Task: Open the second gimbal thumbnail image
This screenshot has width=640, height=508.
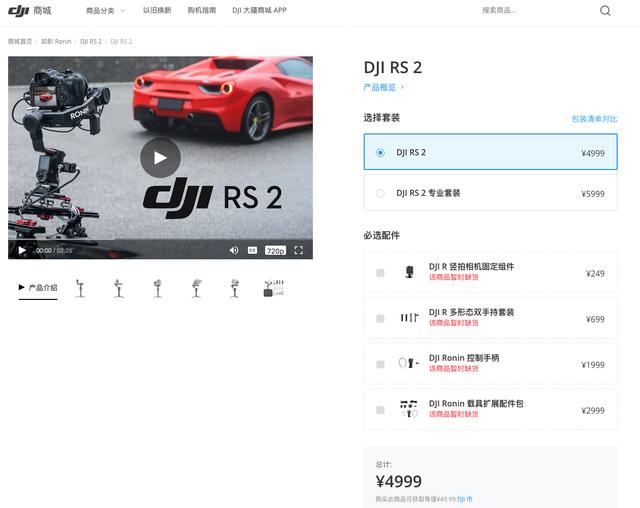Action: point(119,288)
